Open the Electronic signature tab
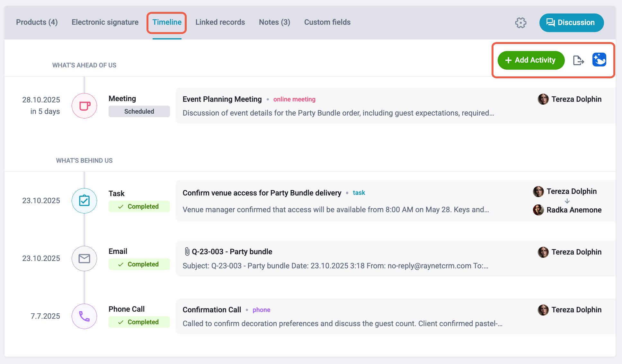Image resolution: width=622 pixels, height=364 pixels. [x=105, y=22]
